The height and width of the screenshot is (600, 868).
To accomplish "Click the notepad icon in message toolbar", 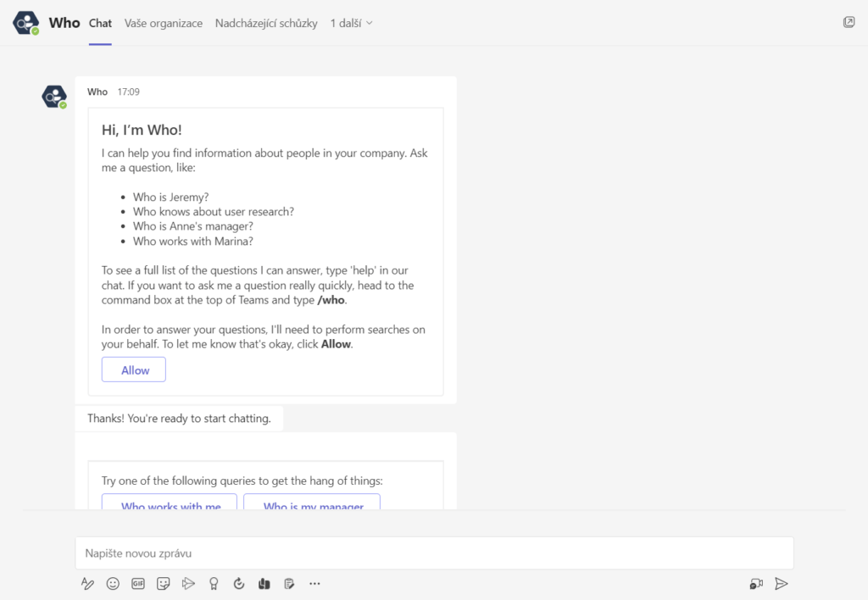I will coord(290,583).
